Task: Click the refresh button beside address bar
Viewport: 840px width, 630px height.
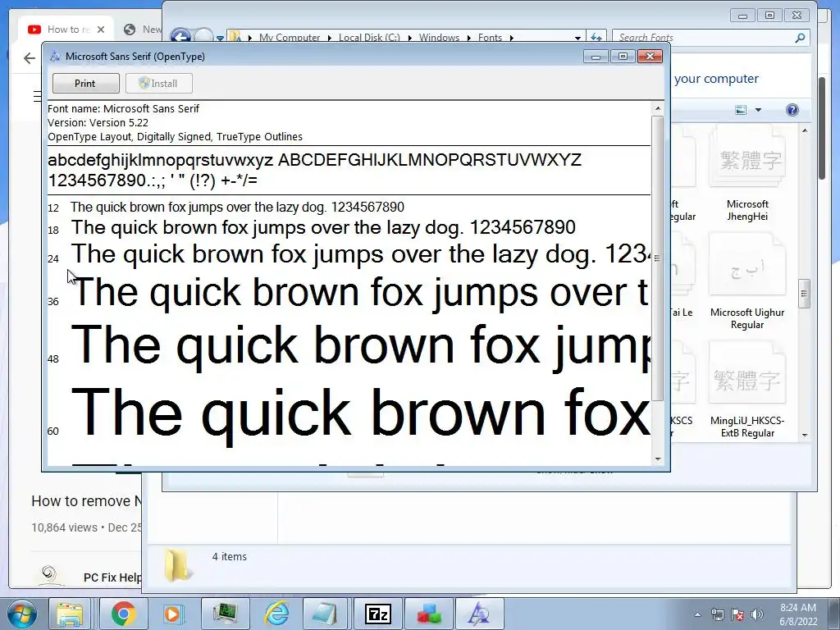Action: click(596, 37)
